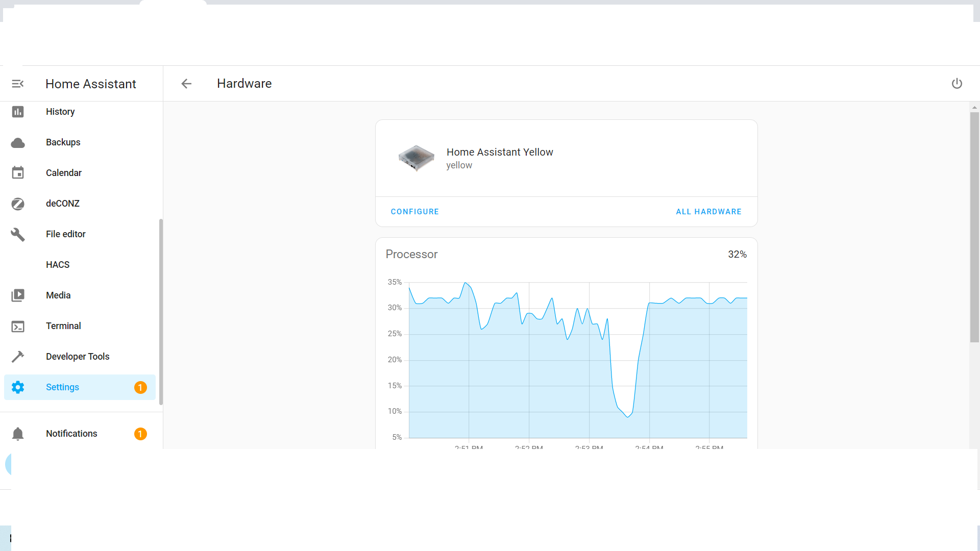This screenshot has width=980, height=551.
Task: Click the Notifications bell icon
Action: pos(18,434)
